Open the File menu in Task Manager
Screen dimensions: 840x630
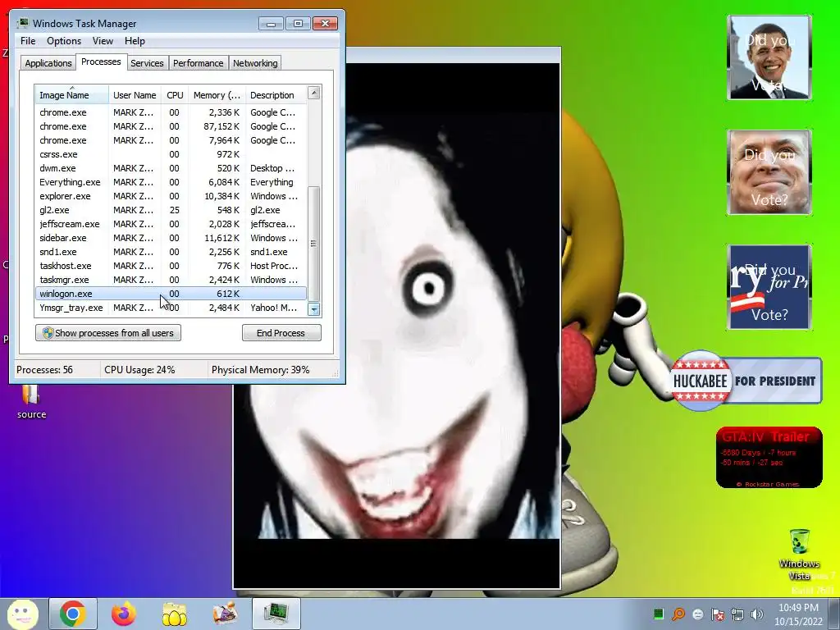tap(28, 41)
